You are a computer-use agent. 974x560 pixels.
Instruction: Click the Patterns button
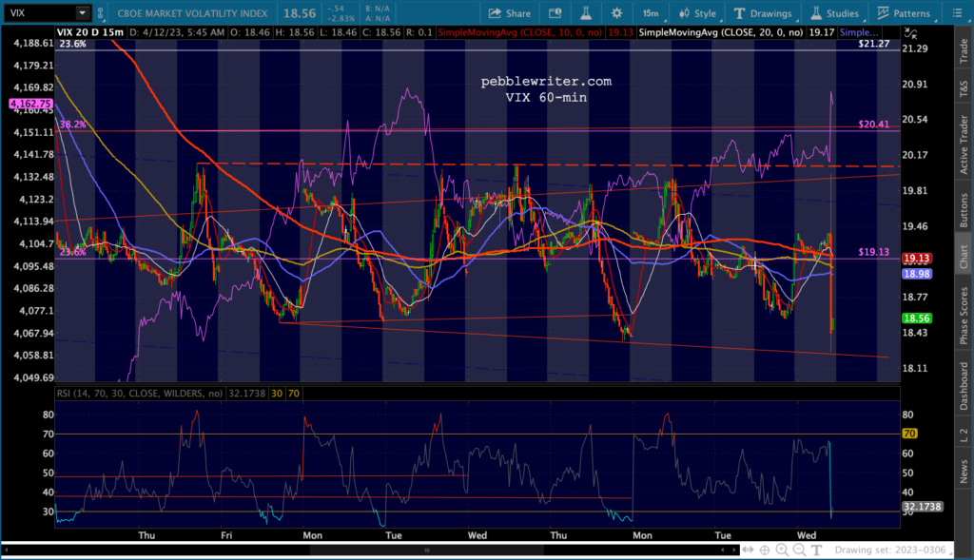click(x=904, y=13)
